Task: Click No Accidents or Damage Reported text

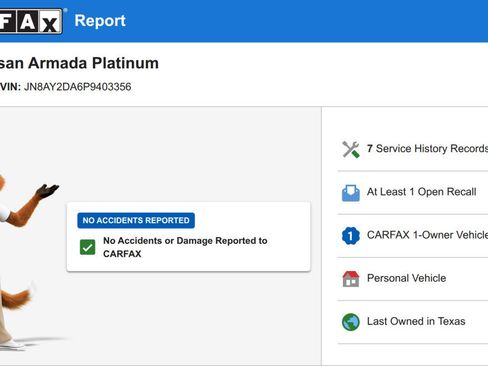Action: click(185, 247)
